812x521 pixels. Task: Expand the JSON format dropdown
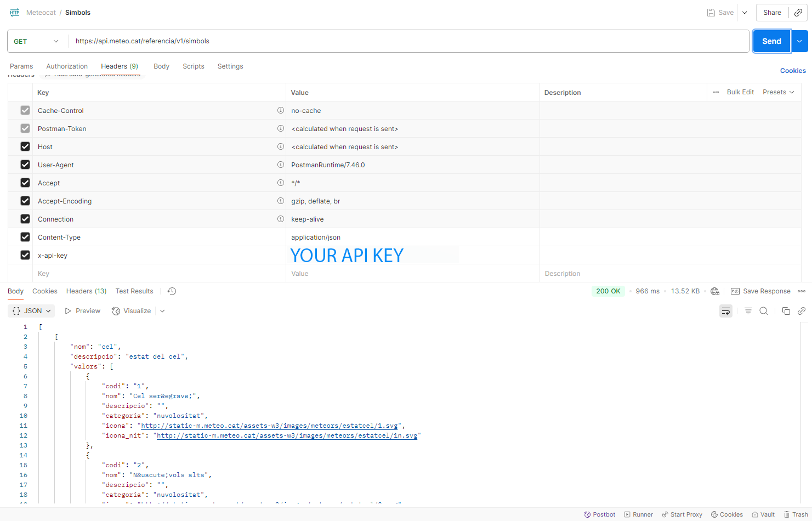pyautogui.click(x=32, y=311)
